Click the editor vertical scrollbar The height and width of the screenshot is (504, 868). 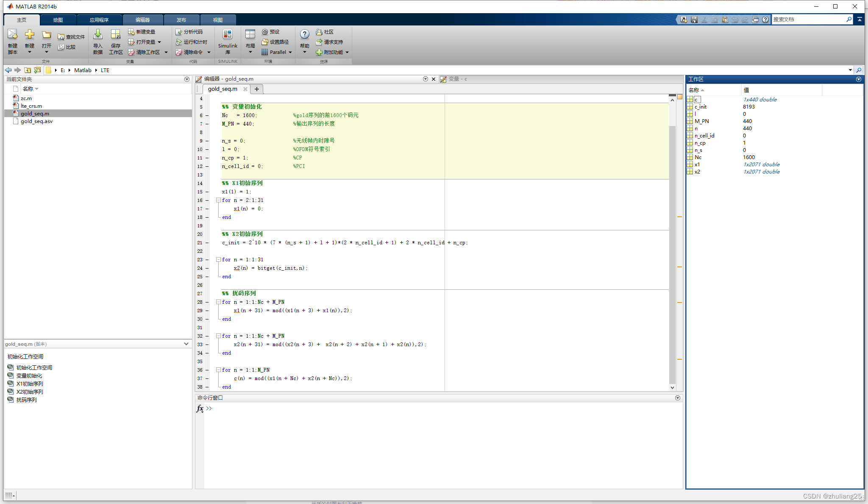pos(672,255)
